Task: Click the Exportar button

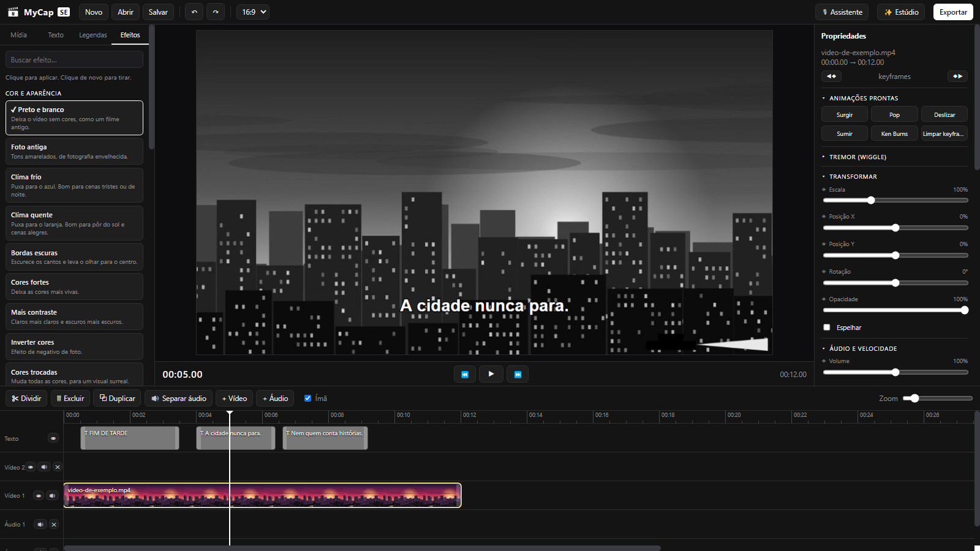Action: 953,12
